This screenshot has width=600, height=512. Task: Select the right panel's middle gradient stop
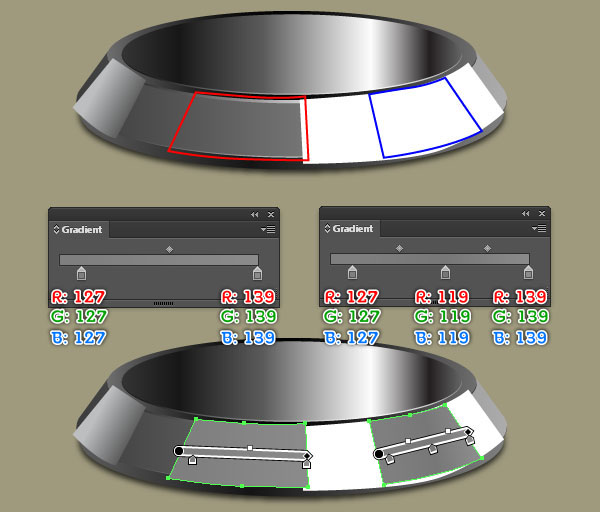445,272
